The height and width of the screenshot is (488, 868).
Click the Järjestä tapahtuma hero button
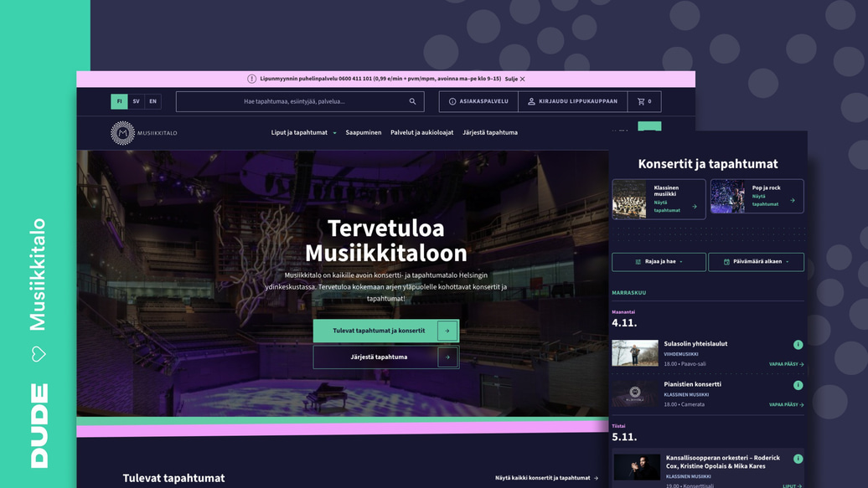(386, 357)
